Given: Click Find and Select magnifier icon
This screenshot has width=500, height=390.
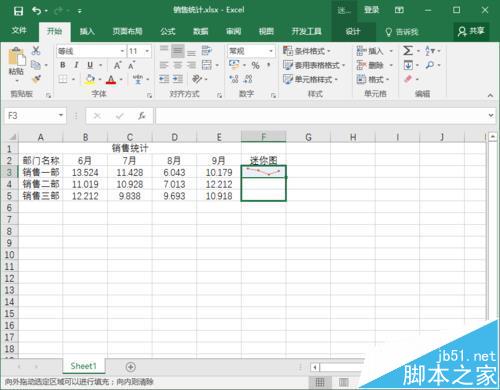Looking at the screenshot, I should tap(430, 65).
